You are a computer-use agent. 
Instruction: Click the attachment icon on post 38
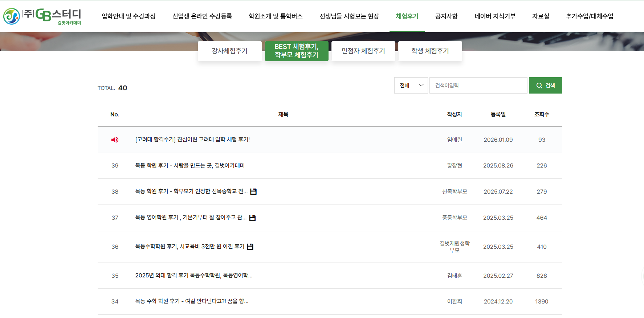tap(253, 191)
